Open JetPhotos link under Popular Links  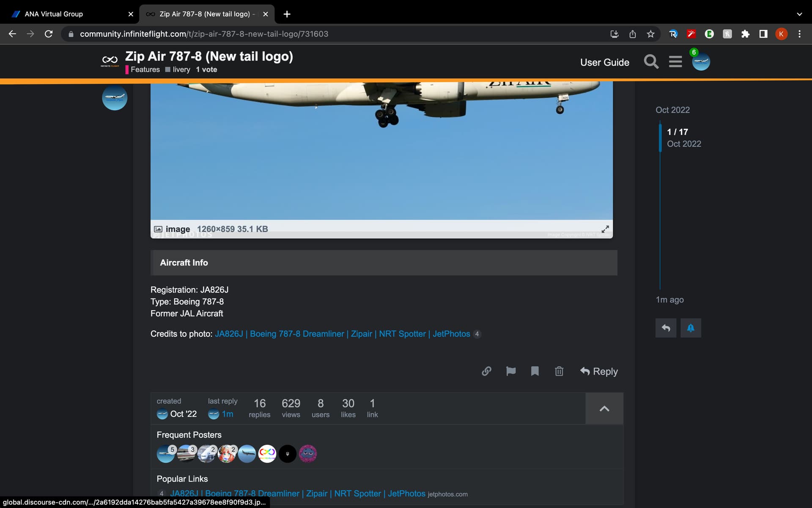[298, 494]
